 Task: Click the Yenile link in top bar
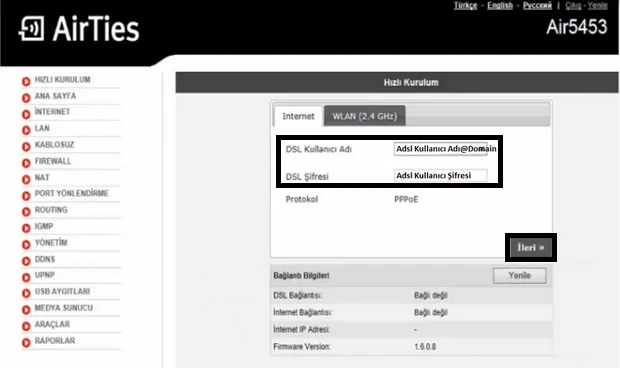(597, 5)
